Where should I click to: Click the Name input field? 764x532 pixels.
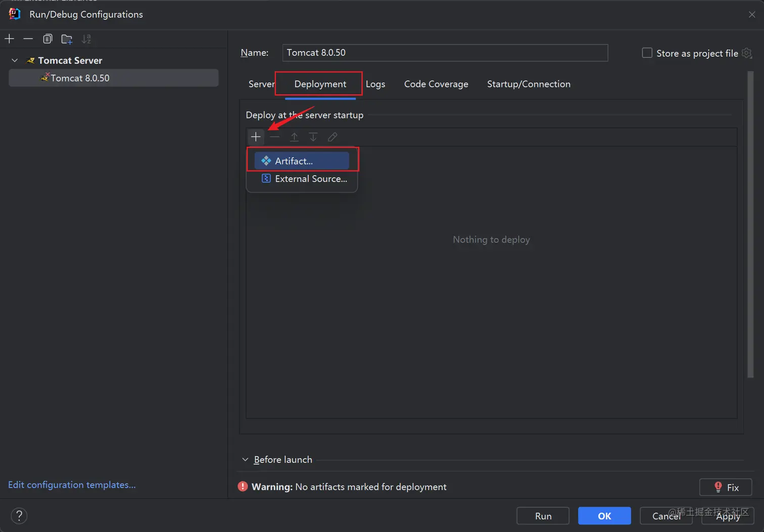[445, 53]
